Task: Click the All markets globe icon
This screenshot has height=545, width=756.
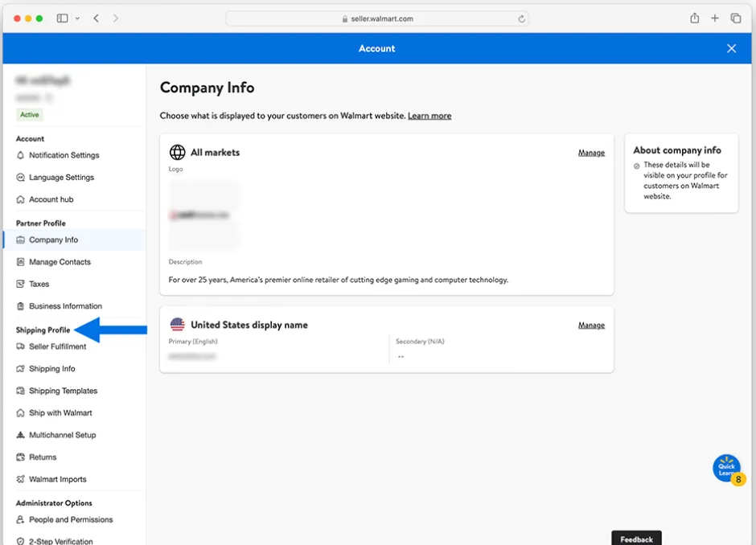Action: coord(177,152)
